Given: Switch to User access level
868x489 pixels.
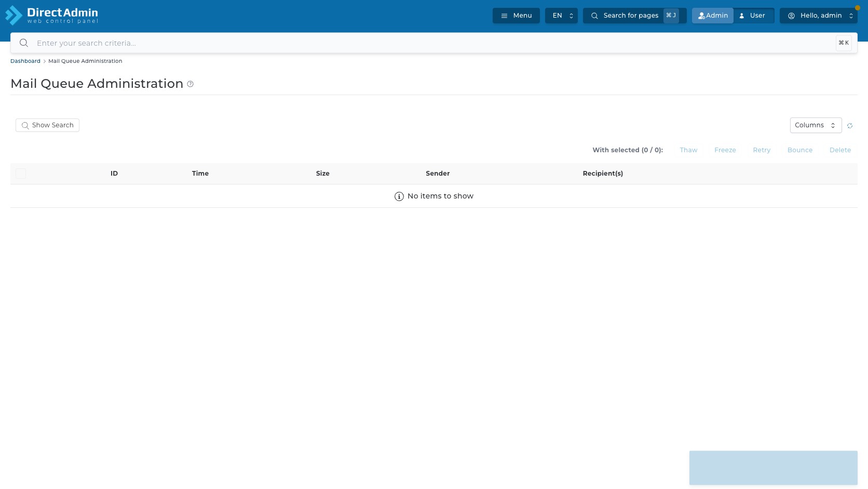Looking at the screenshot, I should (x=753, y=16).
